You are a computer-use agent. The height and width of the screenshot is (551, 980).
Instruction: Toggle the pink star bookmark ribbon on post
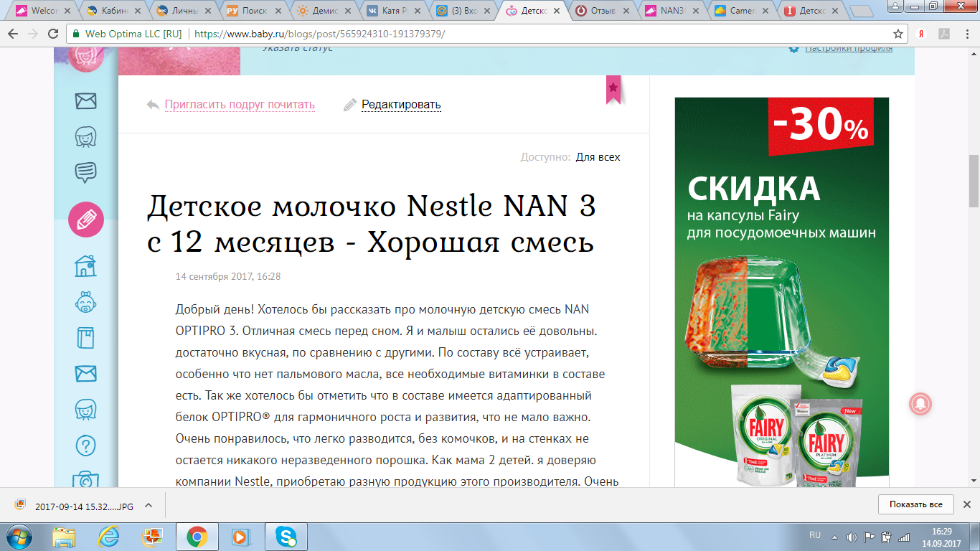pyautogui.click(x=613, y=88)
